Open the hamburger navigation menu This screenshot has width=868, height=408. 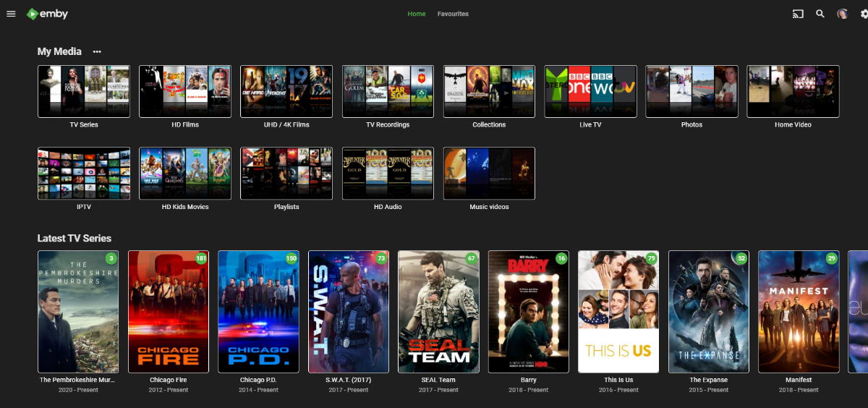tap(11, 14)
